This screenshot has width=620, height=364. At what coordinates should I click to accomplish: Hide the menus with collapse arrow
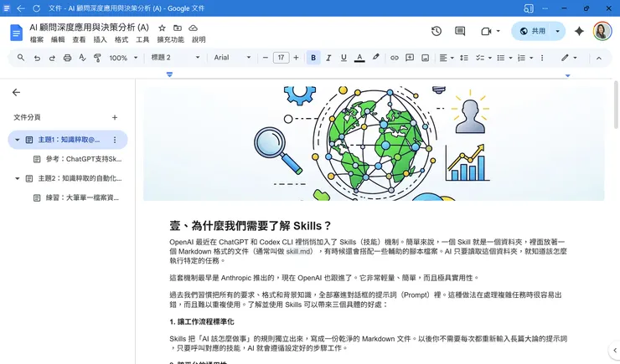pos(599,58)
